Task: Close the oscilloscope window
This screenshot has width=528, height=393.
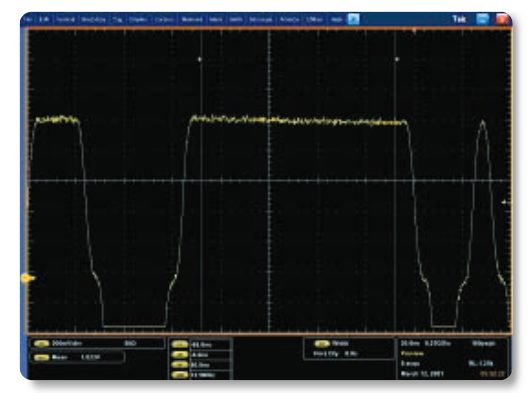Action: [502, 19]
